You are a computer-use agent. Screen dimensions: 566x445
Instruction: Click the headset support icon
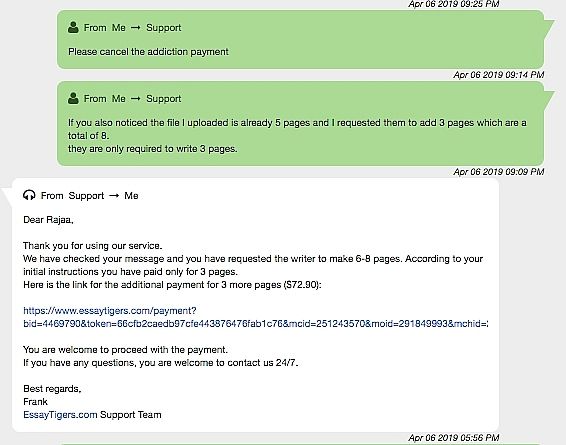pos(29,195)
